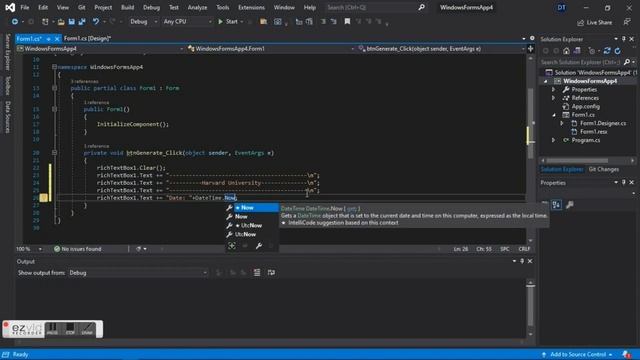Open the WindowsFormsApp4.Form1 type dropdown
This screenshot has height=360, width=640.
coord(270,49)
